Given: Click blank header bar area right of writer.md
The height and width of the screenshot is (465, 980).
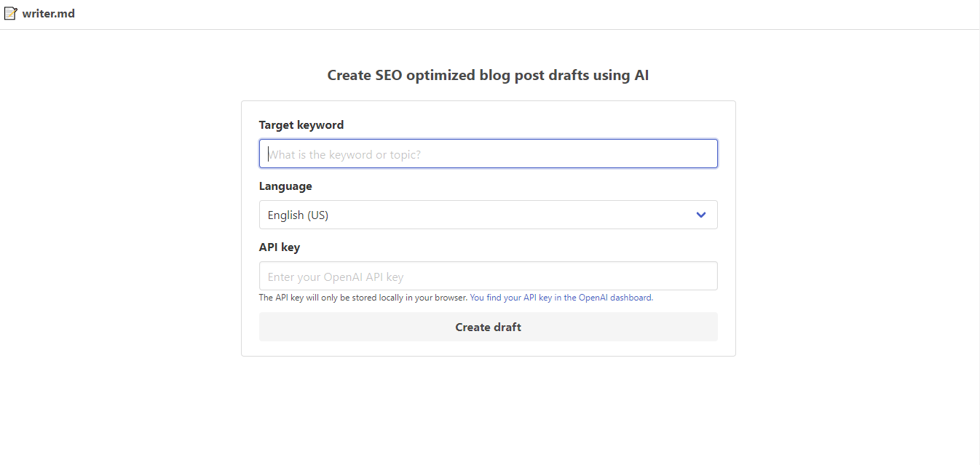Looking at the screenshot, I should point(510,14).
